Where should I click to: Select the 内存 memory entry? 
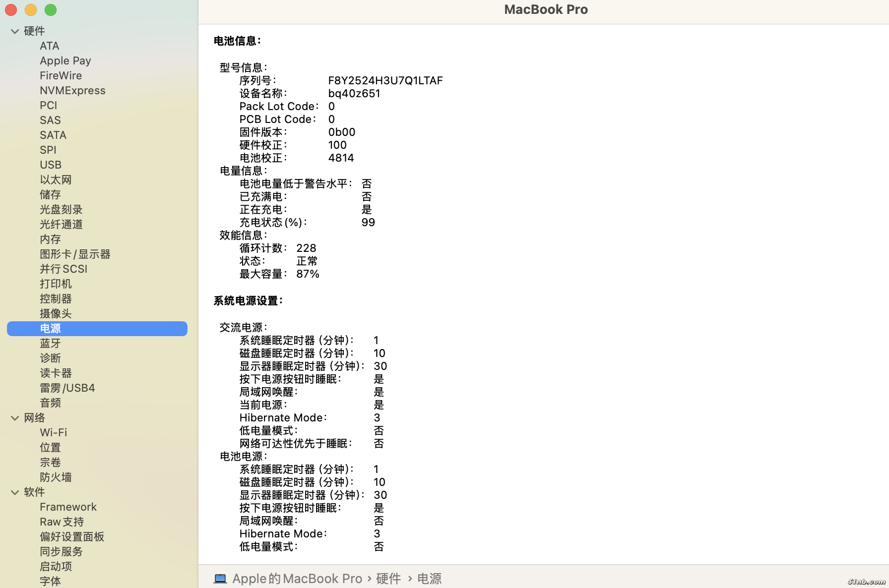point(50,239)
